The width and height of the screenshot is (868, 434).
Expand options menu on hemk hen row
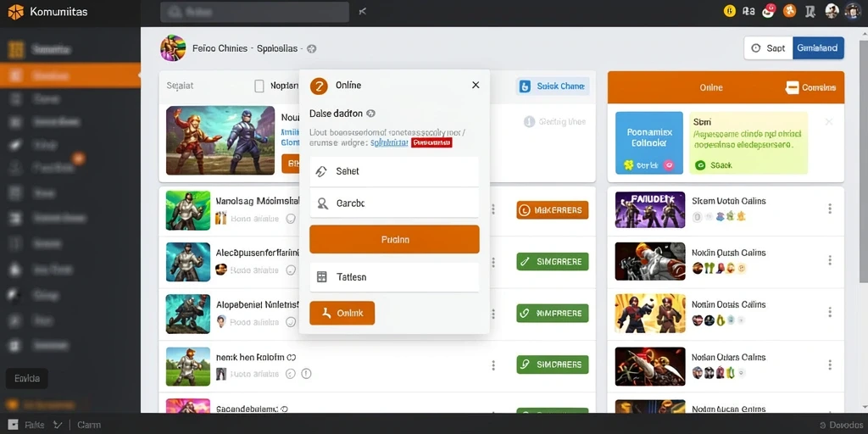coord(493,365)
